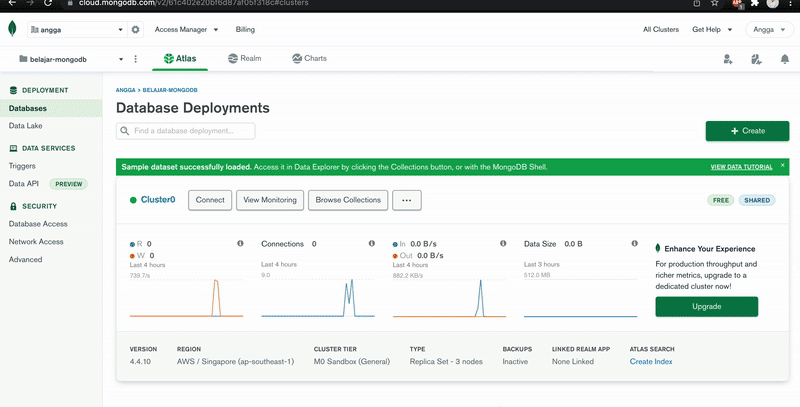Viewport: 800px width, 407px height.
Task: Click the info icon on Network In/Out chart
Action: pyautogui.click(x=503, y=243)
